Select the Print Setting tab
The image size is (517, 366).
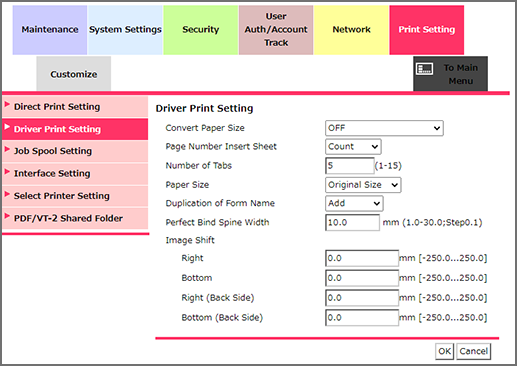427,30
